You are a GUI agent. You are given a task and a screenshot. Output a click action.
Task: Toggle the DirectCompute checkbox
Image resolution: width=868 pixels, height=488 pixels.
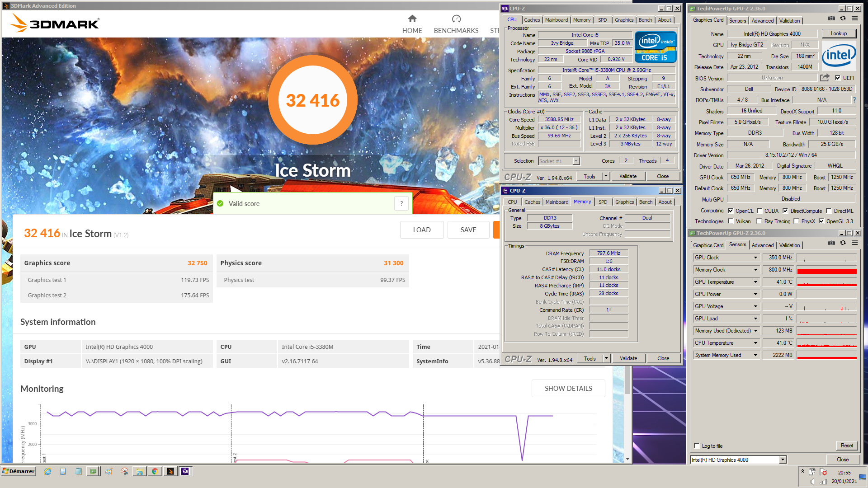tap(785, 211)
